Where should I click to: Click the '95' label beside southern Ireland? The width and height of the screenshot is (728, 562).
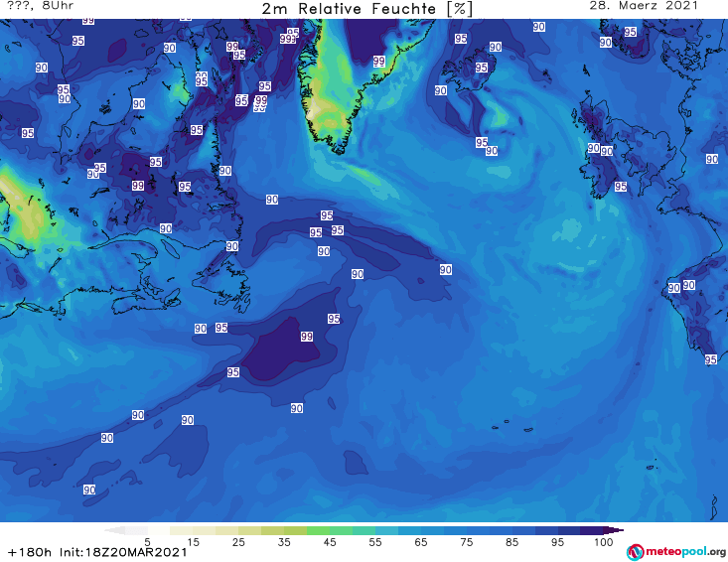621,186
